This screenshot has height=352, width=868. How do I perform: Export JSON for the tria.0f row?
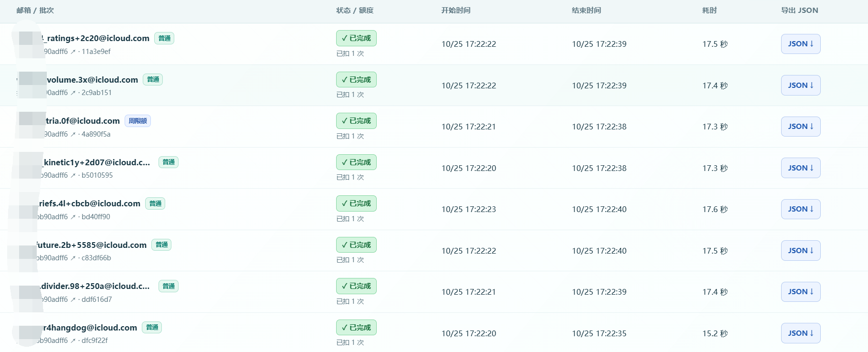801,127
